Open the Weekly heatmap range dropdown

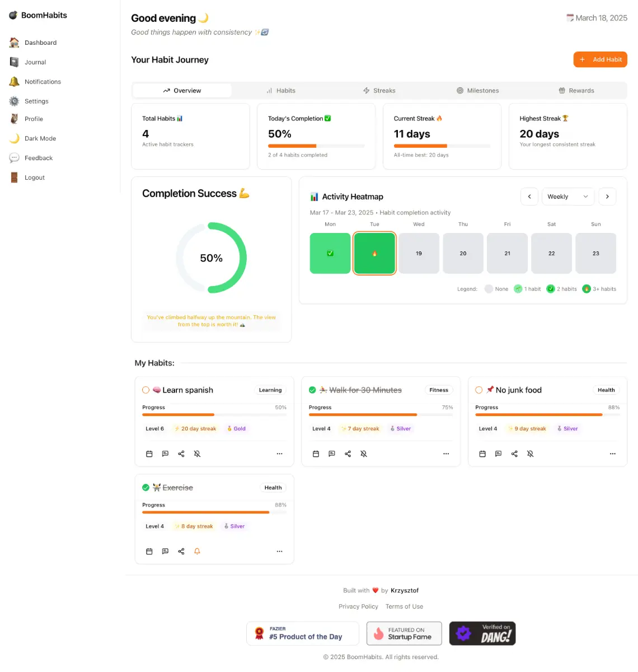pos(567,197)
